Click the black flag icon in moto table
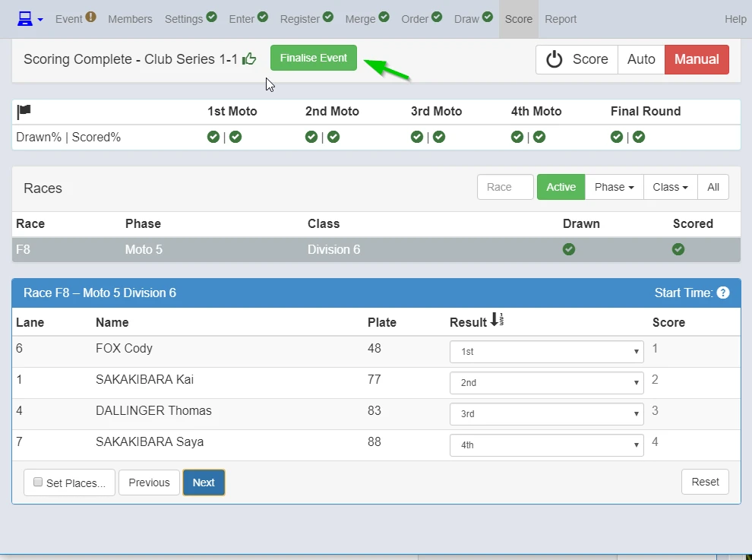Viewport: 752px width, 560px height. 24,112
